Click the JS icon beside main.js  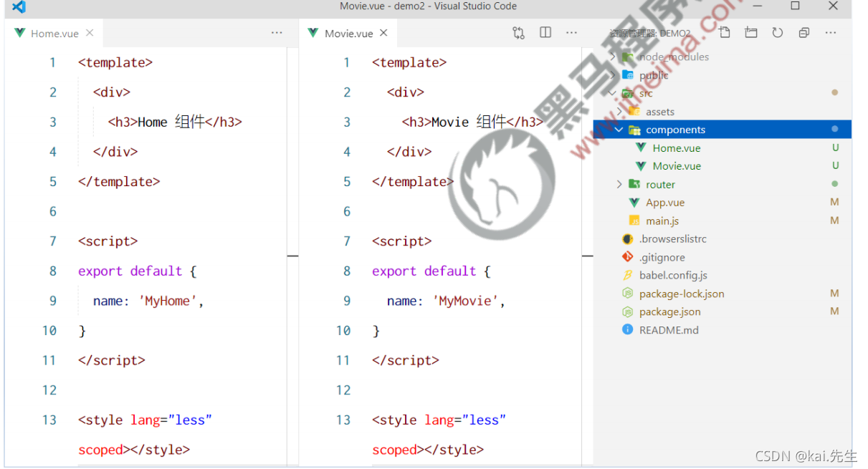tap(634, 221)
